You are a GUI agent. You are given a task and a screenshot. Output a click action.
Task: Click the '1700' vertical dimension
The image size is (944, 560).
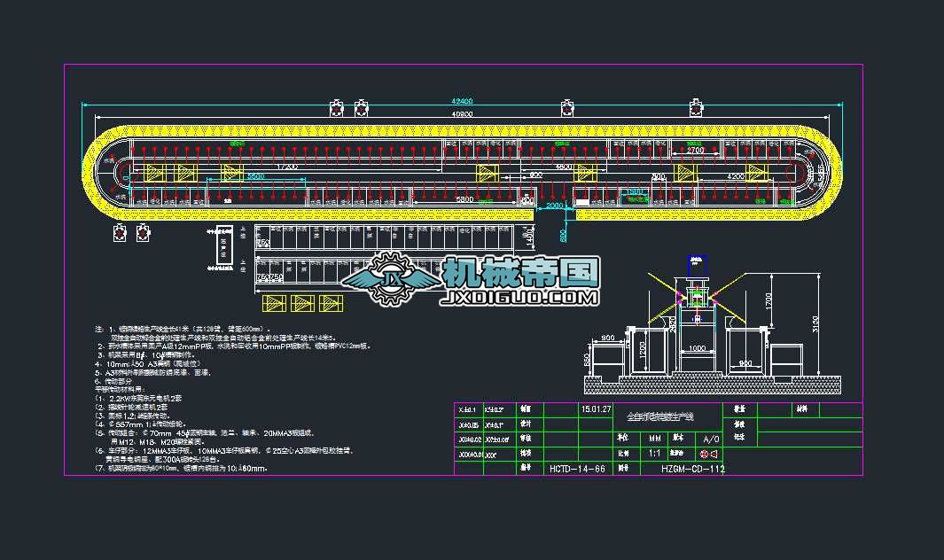coord(768,300)
